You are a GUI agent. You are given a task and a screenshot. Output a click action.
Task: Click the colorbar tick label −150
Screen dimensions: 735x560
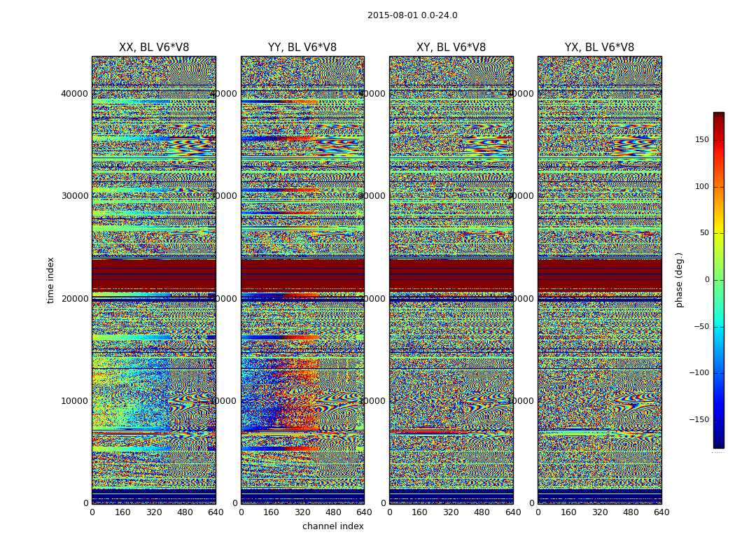[x=699, y=420]
